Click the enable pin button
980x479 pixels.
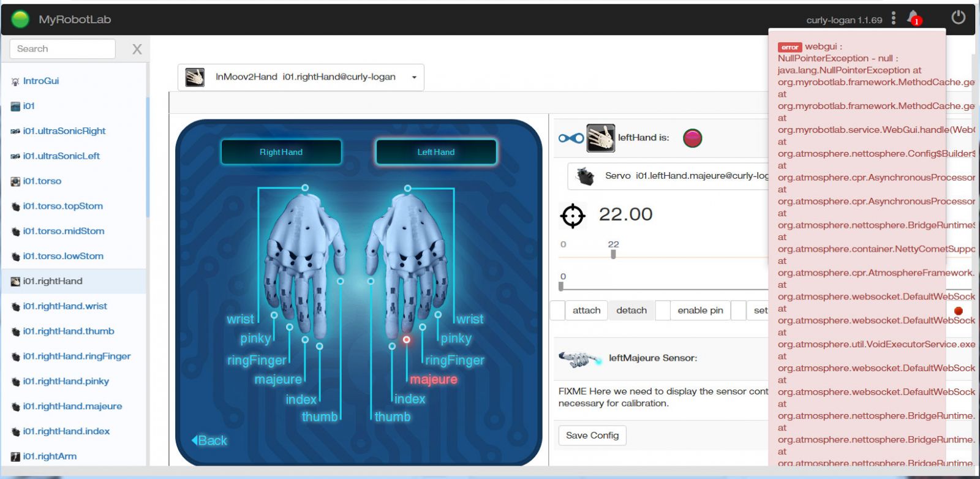coord(700,311)
